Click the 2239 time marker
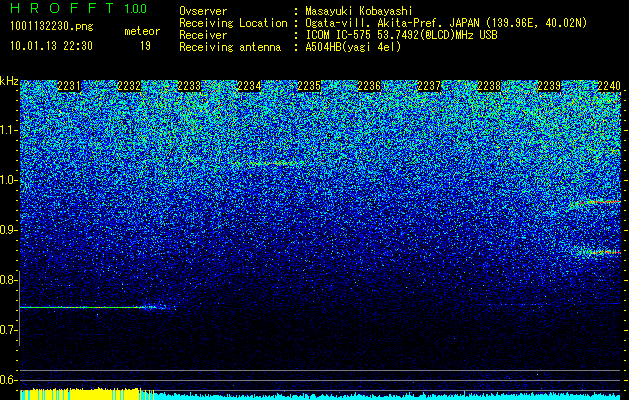 coord(549,86)
